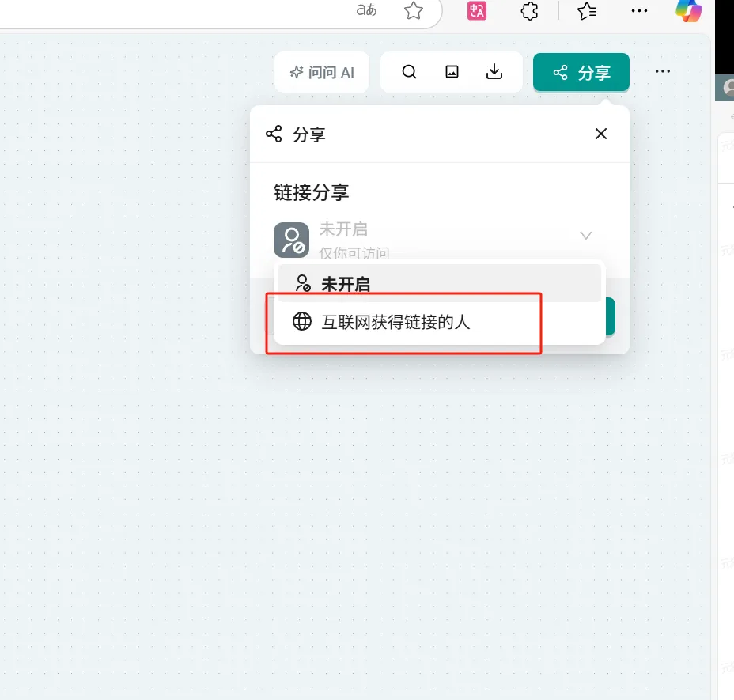Viewport: 734px width, 700px height.
Task: Launch Copilot from the browser toolbar
Action: pyautogui.click(x=688, y=10)
